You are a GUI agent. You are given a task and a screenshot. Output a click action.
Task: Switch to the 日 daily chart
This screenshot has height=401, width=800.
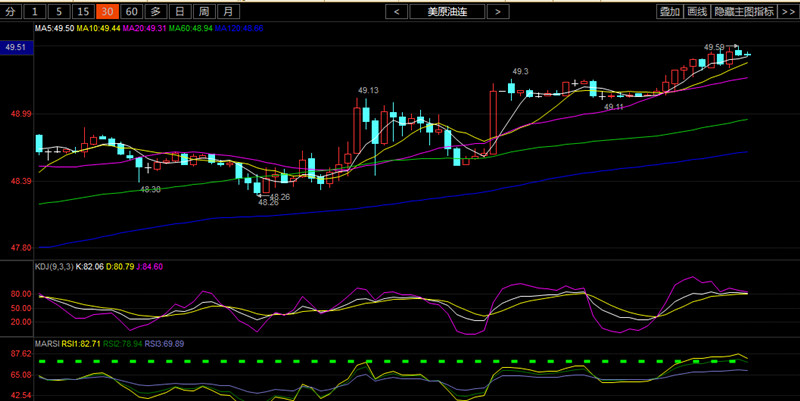point(180,12)
